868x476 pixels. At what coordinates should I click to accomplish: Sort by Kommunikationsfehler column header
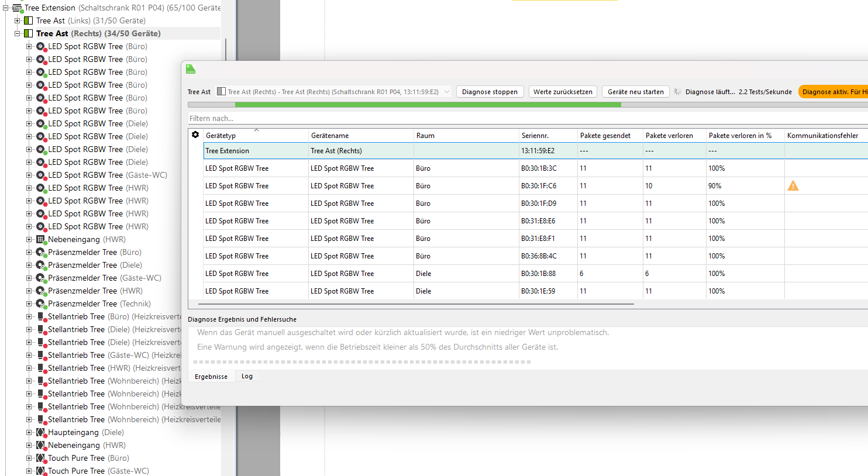point(826,136)
